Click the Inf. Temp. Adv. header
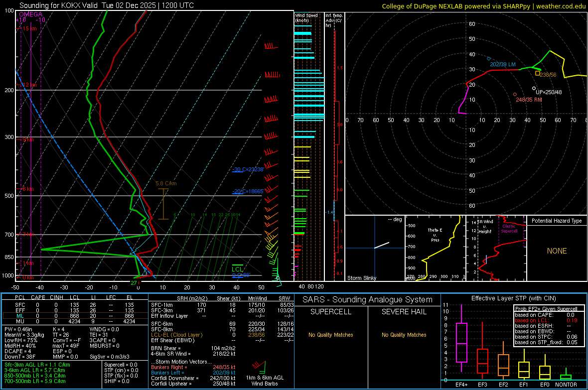Viewport: 588px width, 390px height. (333, 20)
